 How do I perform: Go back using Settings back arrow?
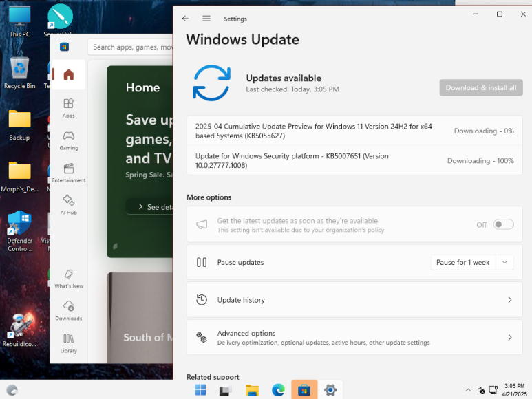pyautogui.click(x=185, y=19)
